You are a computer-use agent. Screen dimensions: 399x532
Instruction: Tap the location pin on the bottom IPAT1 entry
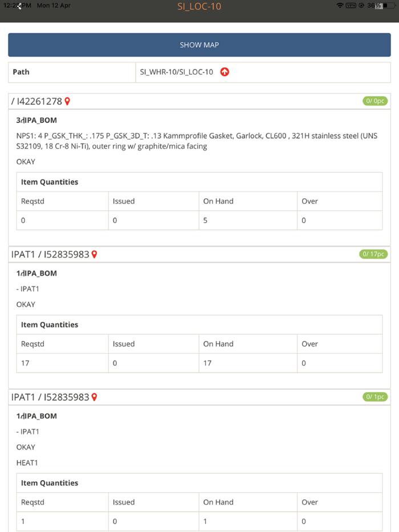click(95, 397)
